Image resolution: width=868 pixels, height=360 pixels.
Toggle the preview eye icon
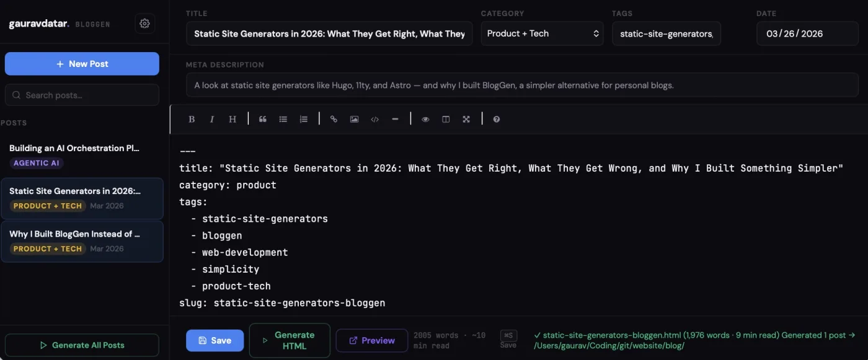(425, 118)
